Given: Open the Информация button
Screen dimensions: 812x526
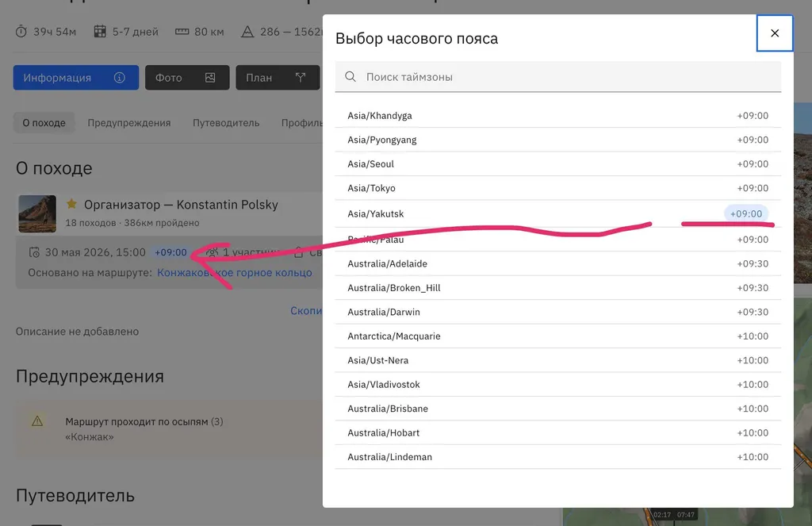Looking at the screenshot, I should point(75,78).
